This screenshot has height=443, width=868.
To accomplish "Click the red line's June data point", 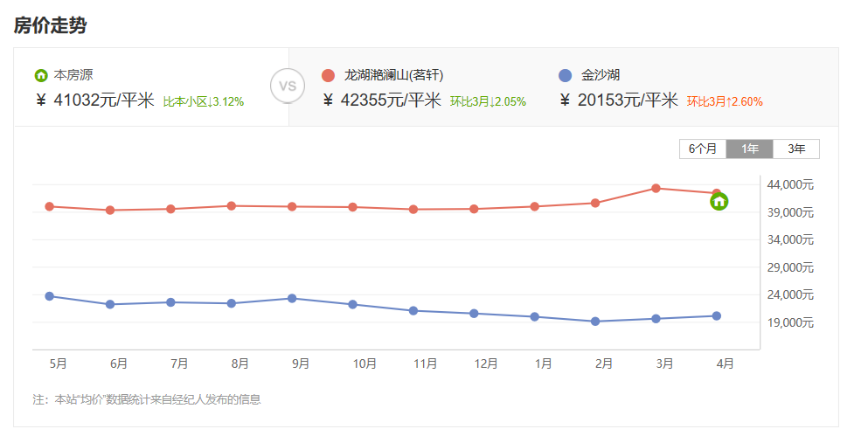I will tap(110, 210).
